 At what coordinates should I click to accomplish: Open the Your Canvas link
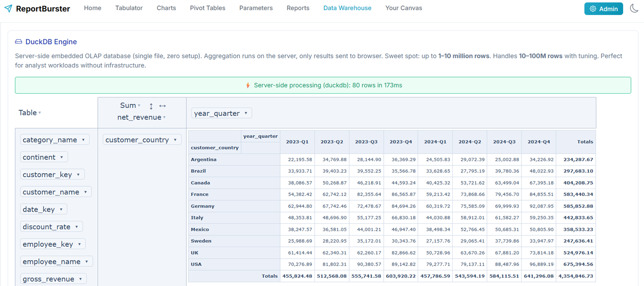click(x=403, y=8)
